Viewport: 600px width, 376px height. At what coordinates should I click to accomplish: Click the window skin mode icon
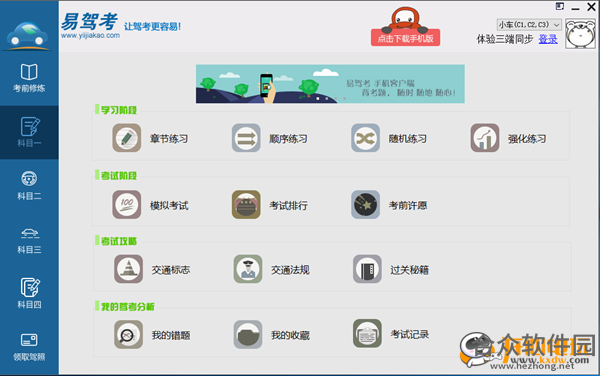tap(560, 6)
